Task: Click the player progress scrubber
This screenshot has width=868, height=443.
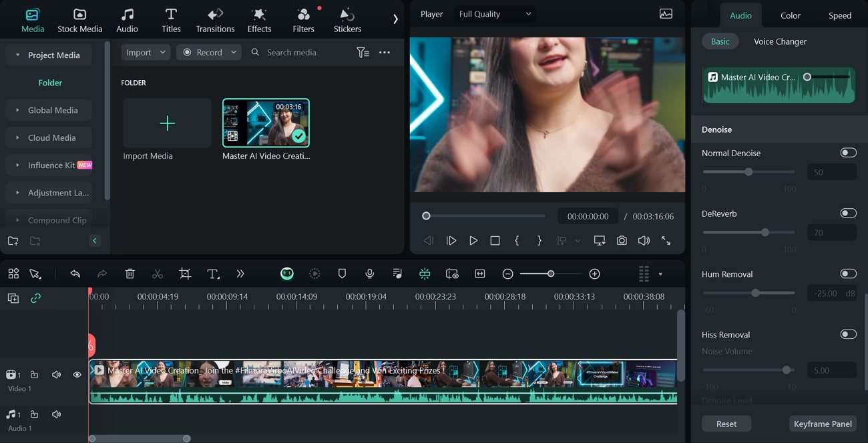Action: click(x=426, y=215)
